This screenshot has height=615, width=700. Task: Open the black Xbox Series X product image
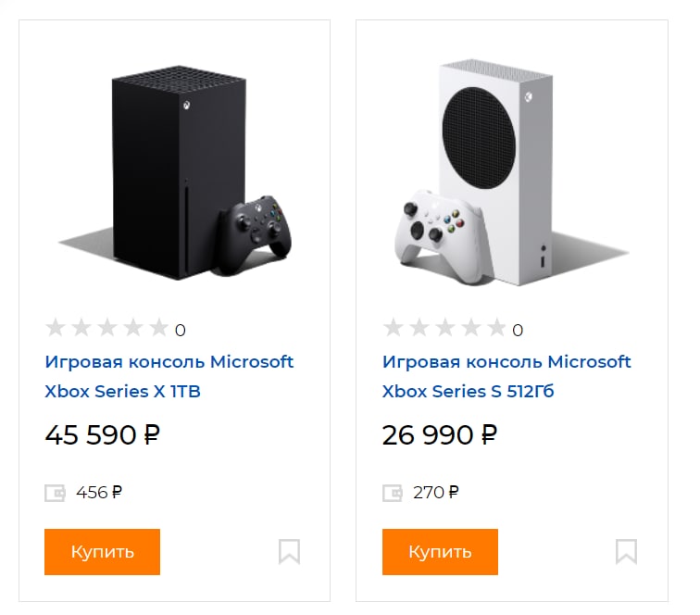coord(175,173)
